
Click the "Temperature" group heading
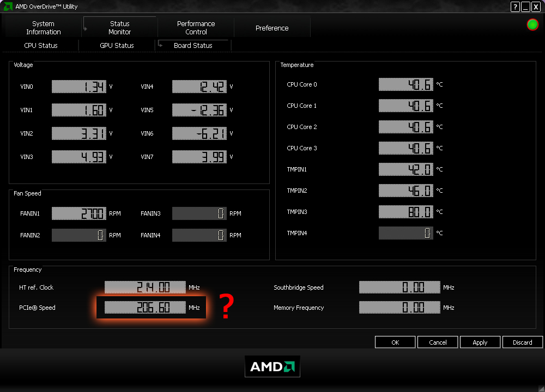tap(297, 65)
